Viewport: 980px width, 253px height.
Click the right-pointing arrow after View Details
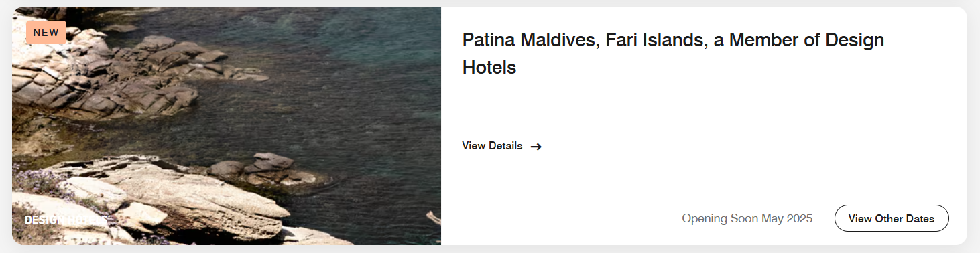pyautogui.click(x=536, y=146)
